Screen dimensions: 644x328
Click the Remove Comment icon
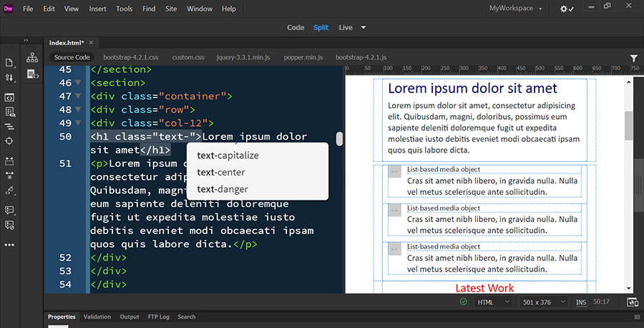tap(9, 225)
